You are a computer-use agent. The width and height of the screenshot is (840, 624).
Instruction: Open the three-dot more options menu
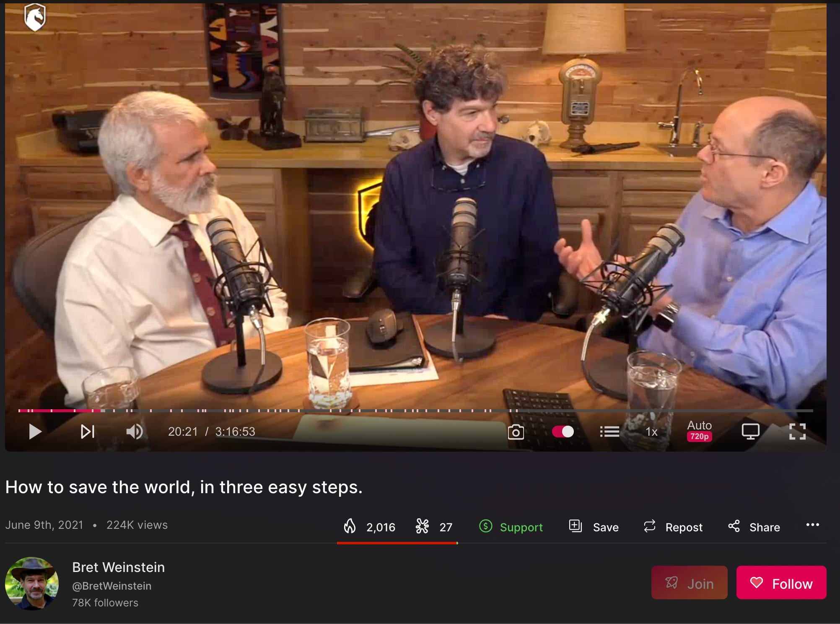[812, 525]
